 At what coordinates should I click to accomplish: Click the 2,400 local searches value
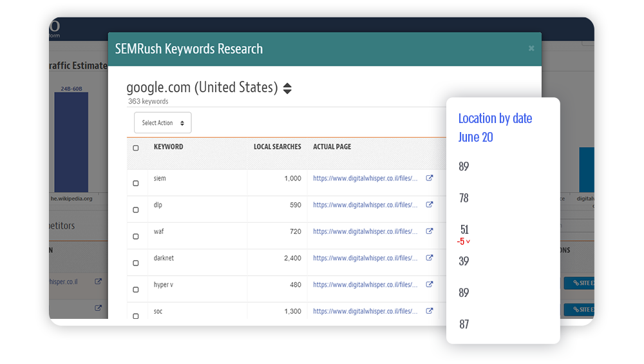(x=292, y=258)
